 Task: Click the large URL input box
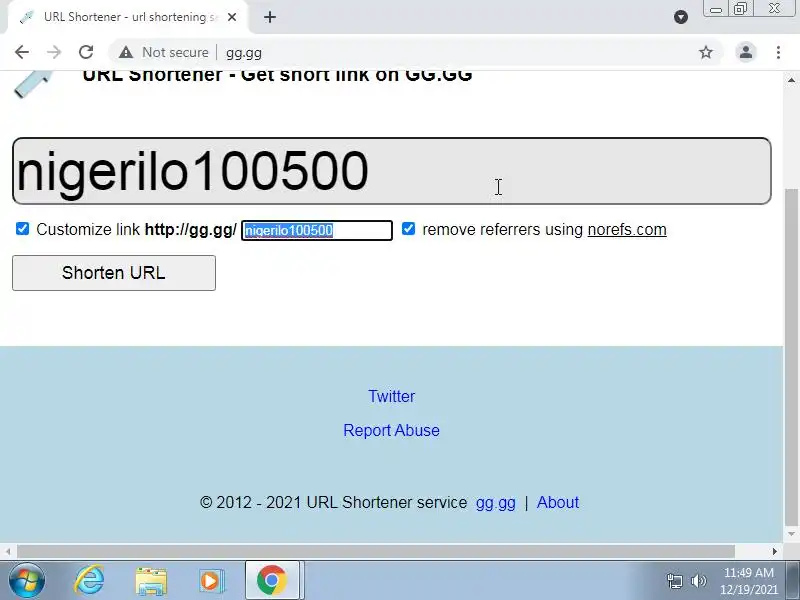click(x=391, y=171)
